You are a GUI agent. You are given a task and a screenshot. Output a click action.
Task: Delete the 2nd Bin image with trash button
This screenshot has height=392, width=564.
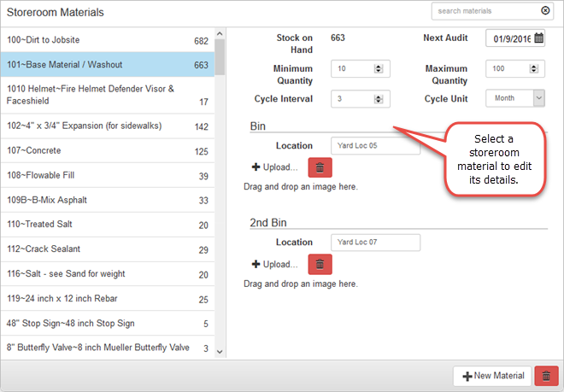320,265
